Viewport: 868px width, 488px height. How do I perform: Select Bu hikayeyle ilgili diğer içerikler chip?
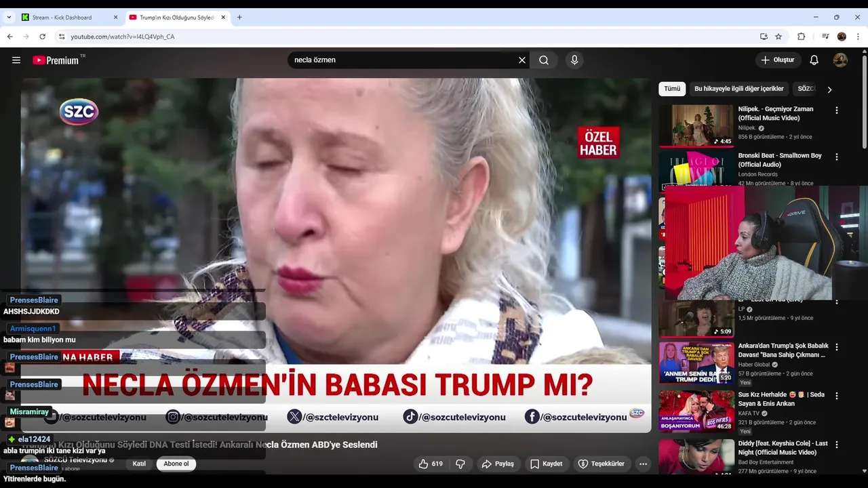[x=738, y=89]
